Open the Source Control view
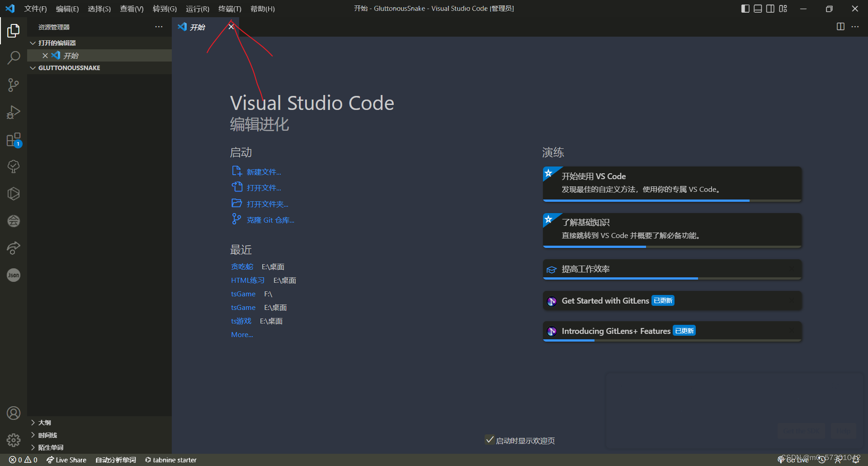This screenshot has width=868, height=466. [14, 85]
